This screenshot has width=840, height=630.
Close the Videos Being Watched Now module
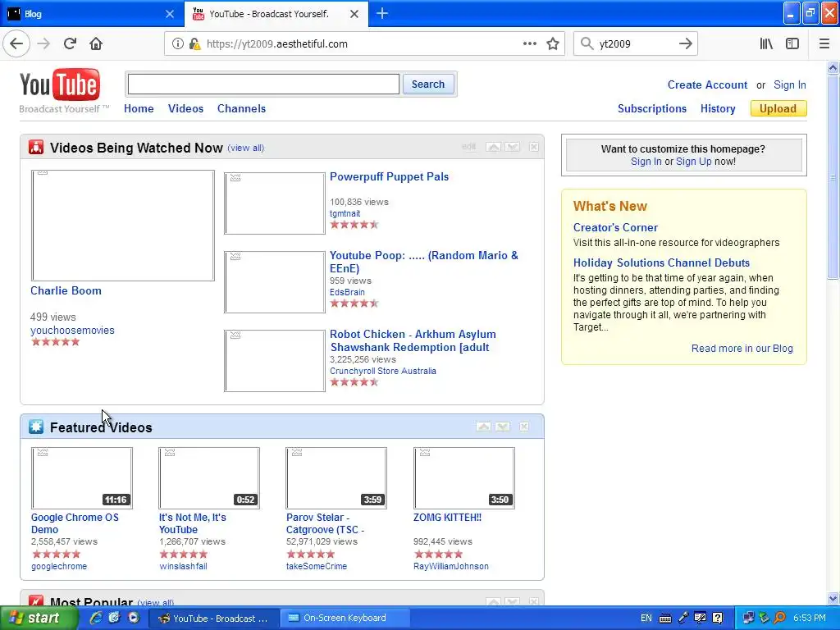coord(533,147)
